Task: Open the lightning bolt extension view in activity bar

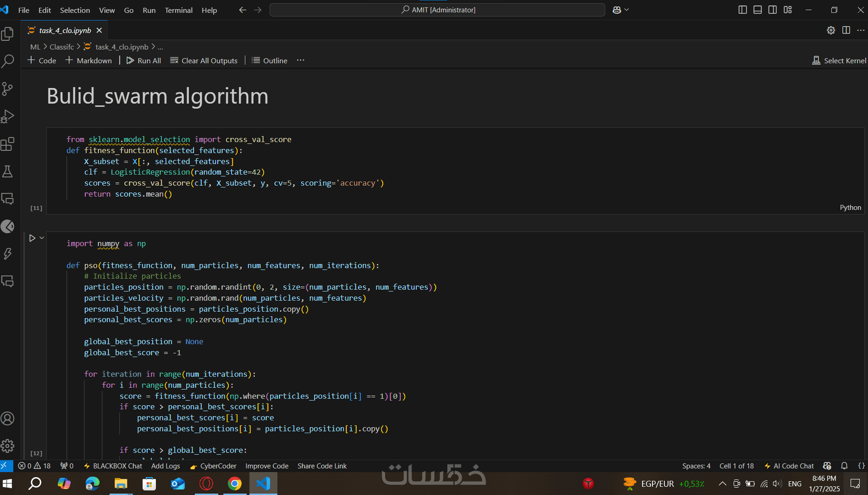Action: click(x=8, y=254)
